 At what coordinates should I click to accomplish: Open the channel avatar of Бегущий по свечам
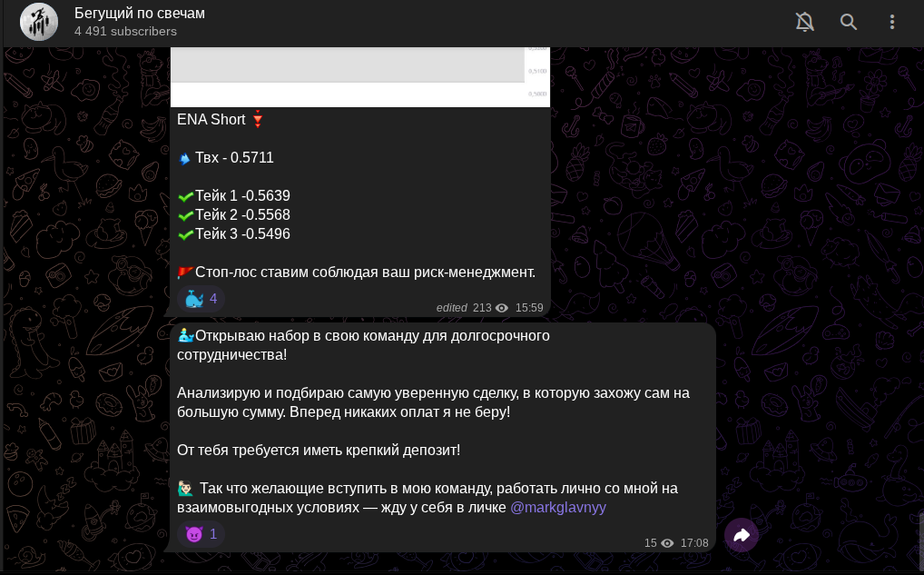(x=39, y=22)
